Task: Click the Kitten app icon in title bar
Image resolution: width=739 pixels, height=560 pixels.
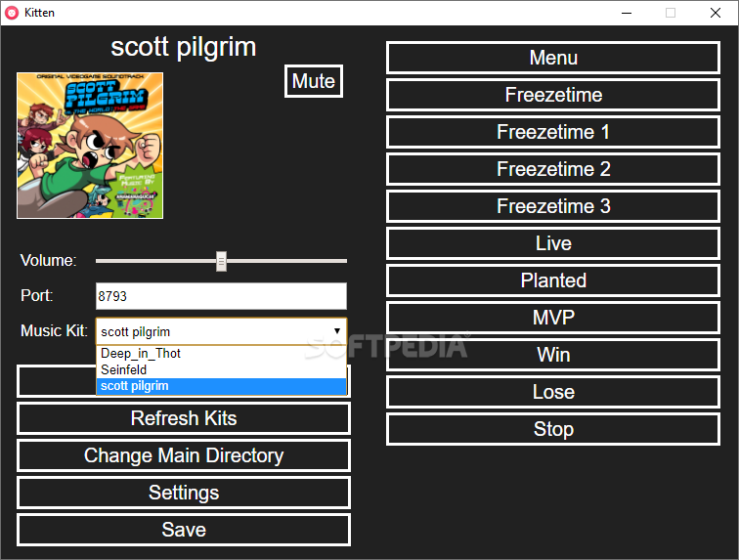Action: coord(12,13)
